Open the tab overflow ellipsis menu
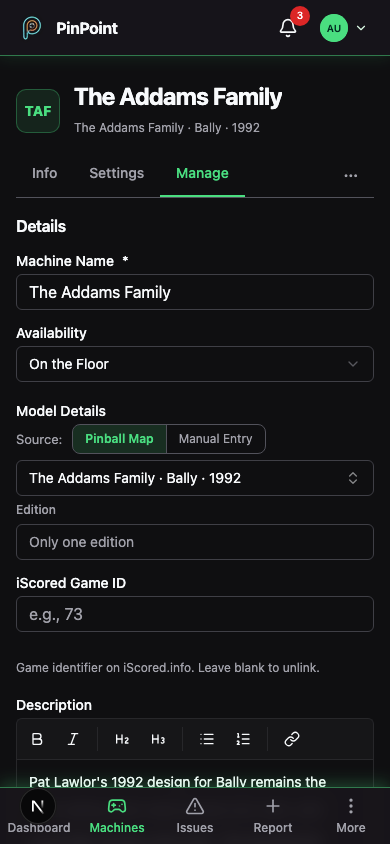Viewport: 390px width, 844px height. coord(351,175)
